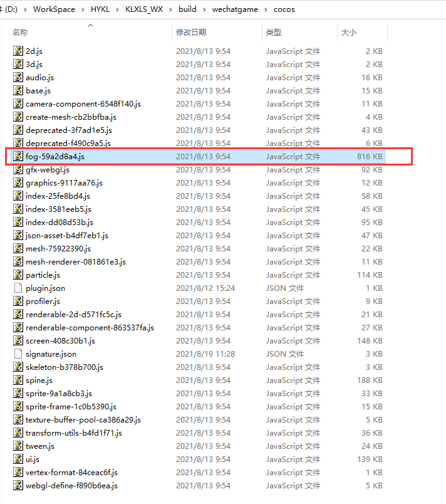Select file renderable-2d-d571fc5c.js
This screenshot has width=446, height=504.
(73, 314)
